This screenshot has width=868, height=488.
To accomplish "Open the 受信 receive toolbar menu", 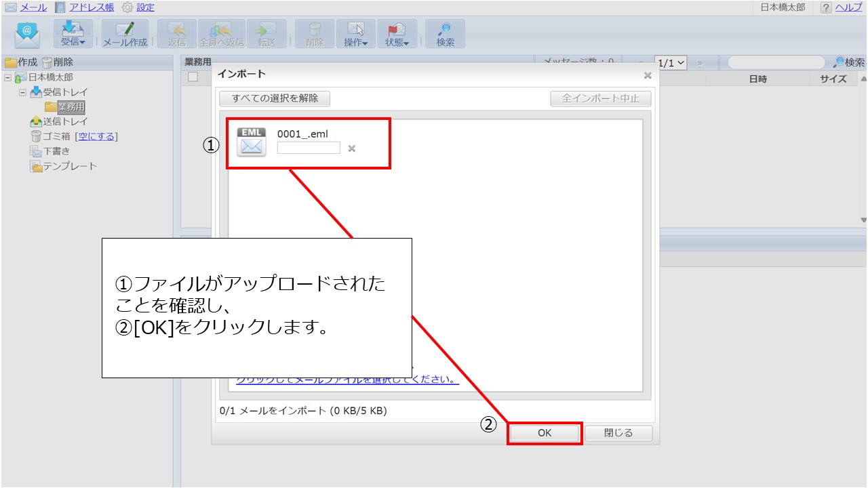I will pyautogui.click(x=73, y=34).
